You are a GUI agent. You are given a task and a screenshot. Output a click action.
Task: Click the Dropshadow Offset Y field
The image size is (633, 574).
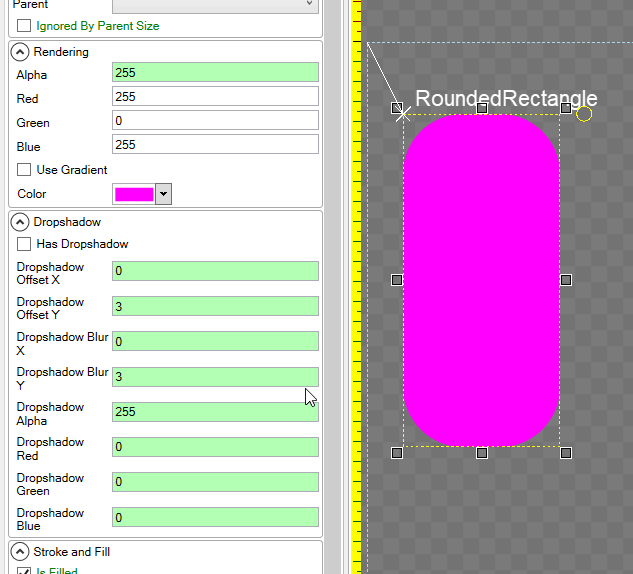pyautogui.click(x=216, y=306)
